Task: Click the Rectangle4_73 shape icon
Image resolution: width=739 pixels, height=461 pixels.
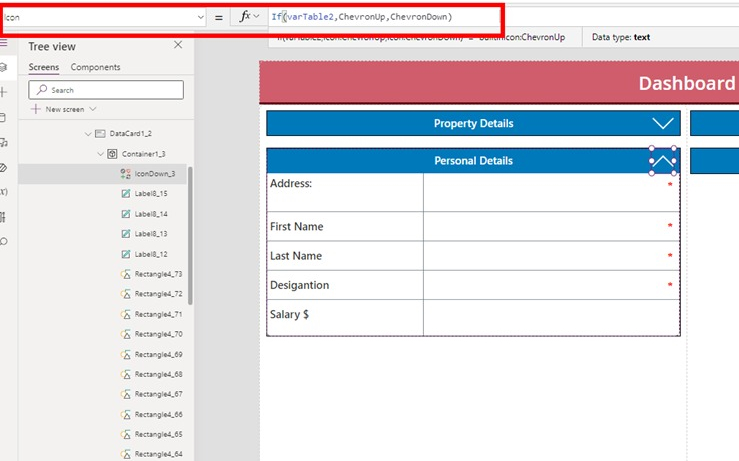Action: [125, 274]
